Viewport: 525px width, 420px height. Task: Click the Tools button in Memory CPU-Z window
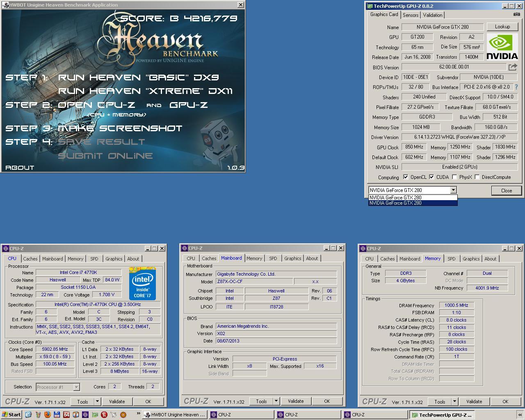pyautogui.click(x=440, y=402)
